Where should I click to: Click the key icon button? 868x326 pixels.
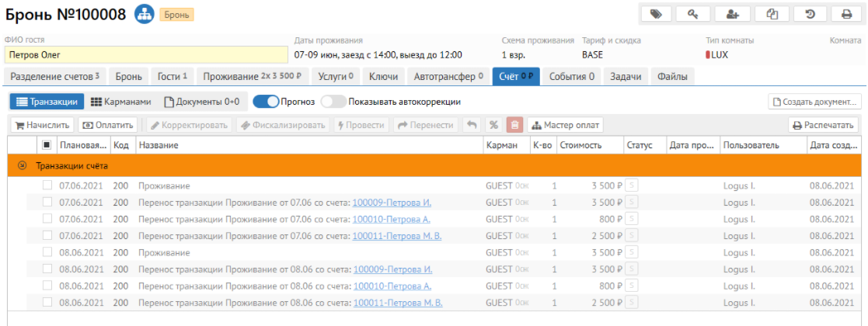coord(693,14)
